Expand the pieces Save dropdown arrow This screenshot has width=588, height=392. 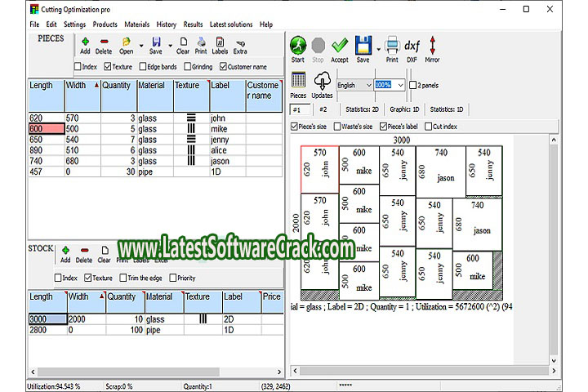[170, 46]
